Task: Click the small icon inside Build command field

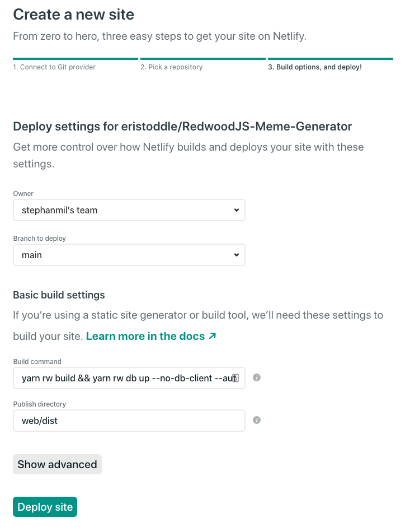Action: (236, 378)
